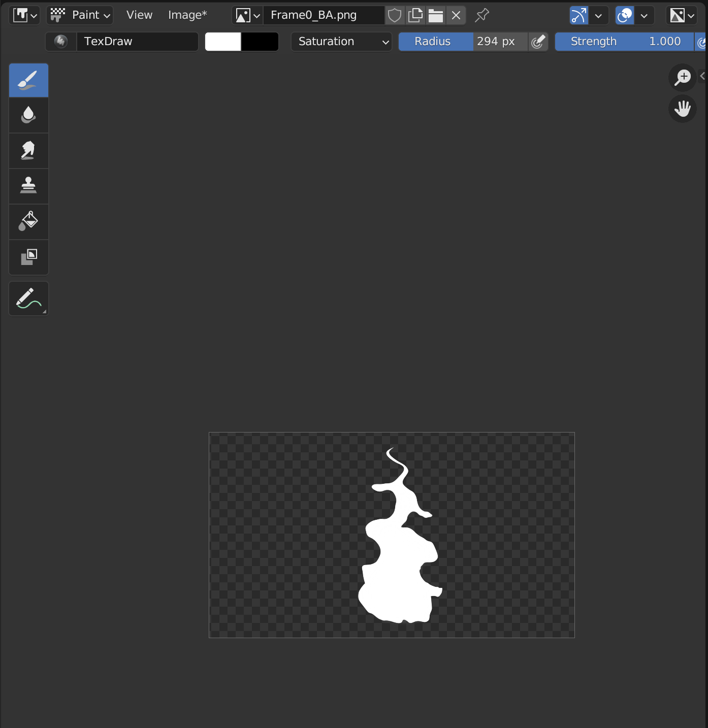
Task: Click the white primary color swatch
Action: click(x=223, y=42)
